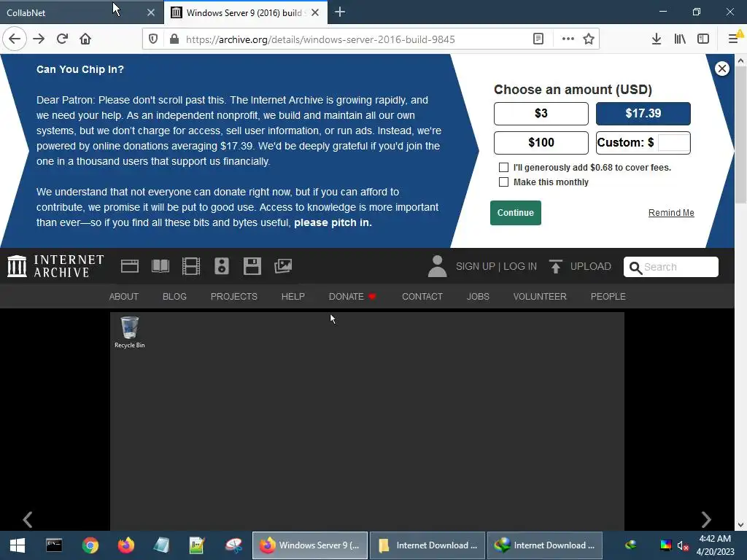Open the CONTACT menu item
This screenshot has width=747, height=560.
point(422,296)
